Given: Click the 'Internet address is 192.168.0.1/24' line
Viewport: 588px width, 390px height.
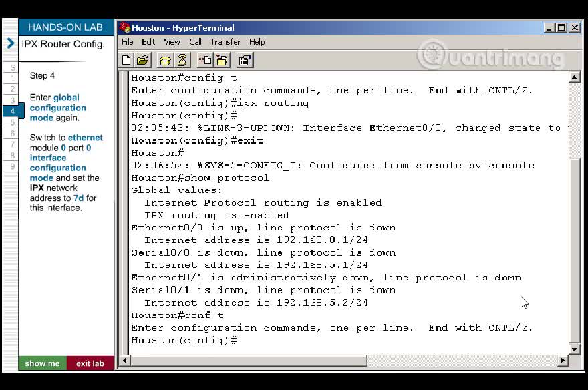Looking at the screenshot, I should tap(256, 240).
